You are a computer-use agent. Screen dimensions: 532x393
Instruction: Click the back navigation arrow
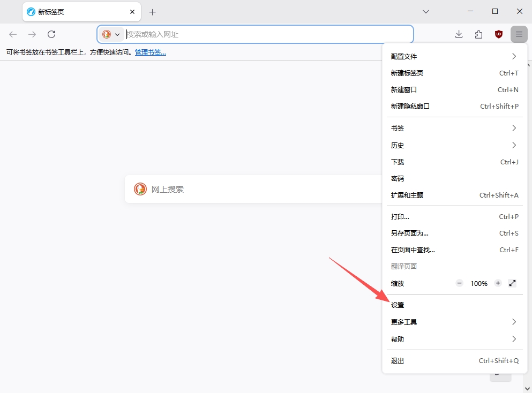(x=13, y=34)
